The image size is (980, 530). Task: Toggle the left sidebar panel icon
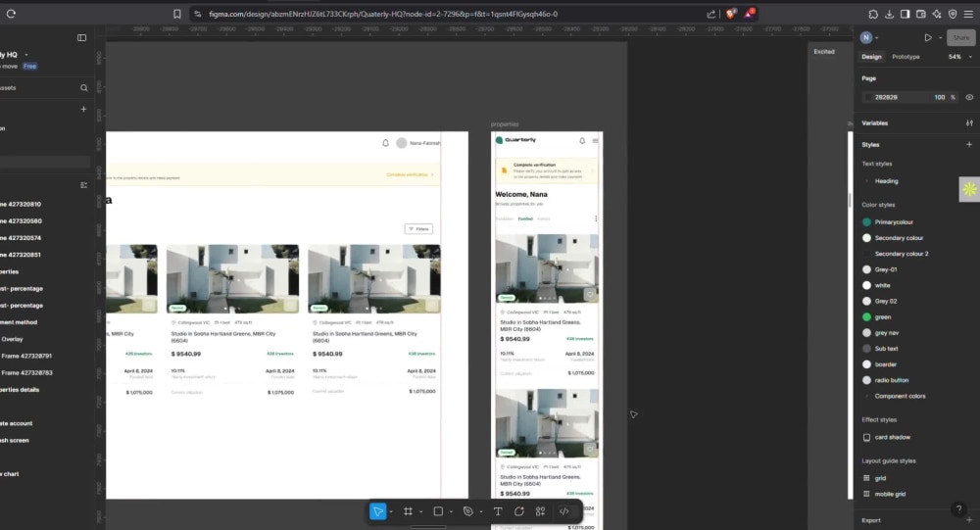pos(82,37)
